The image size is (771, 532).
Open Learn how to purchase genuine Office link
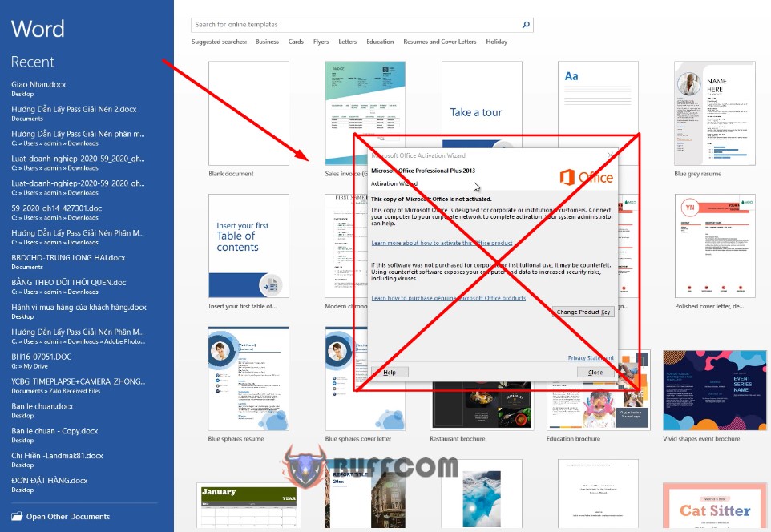click(449, 298)
